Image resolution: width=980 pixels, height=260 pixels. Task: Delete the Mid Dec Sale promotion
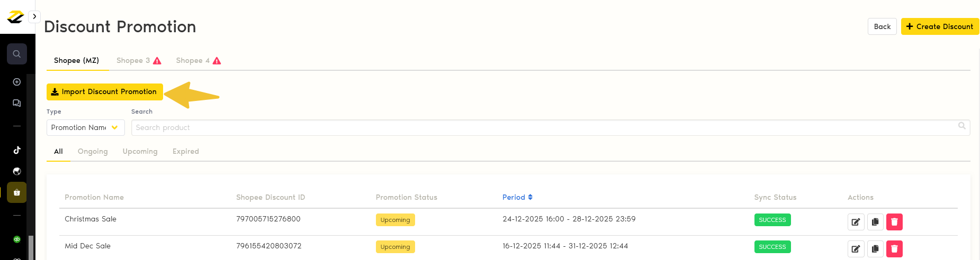tap(894, 249)
